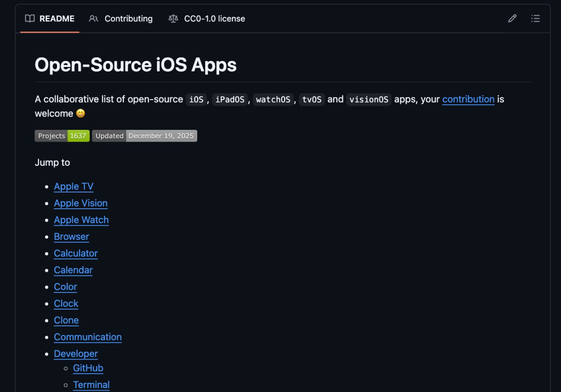Jump to the Apple Watch section
561x392 pixels.
click(x=81, y=220)
